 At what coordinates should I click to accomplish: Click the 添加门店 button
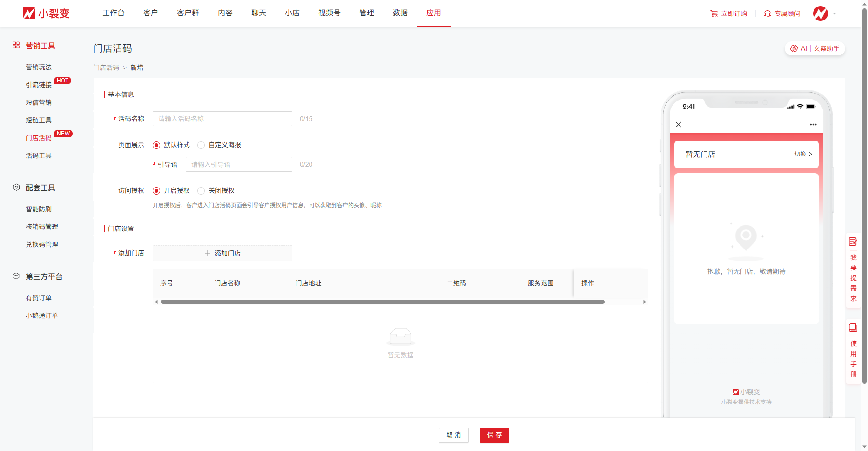point(222,253)
